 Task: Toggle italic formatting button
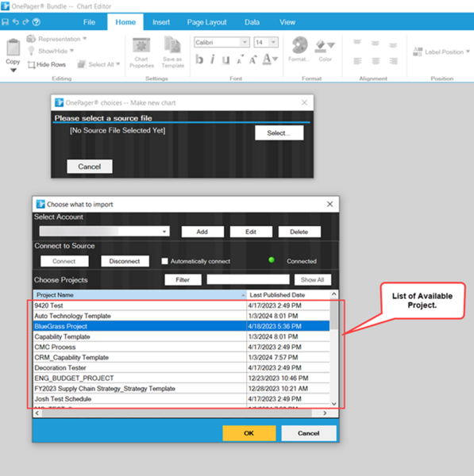click(x=213, y=59)
